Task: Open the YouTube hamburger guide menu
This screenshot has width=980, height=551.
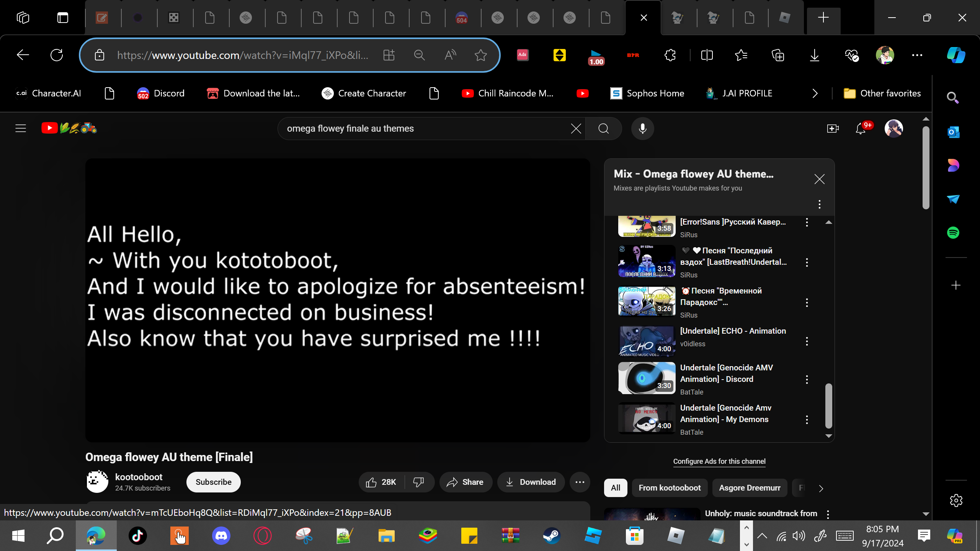Action: 21,129
